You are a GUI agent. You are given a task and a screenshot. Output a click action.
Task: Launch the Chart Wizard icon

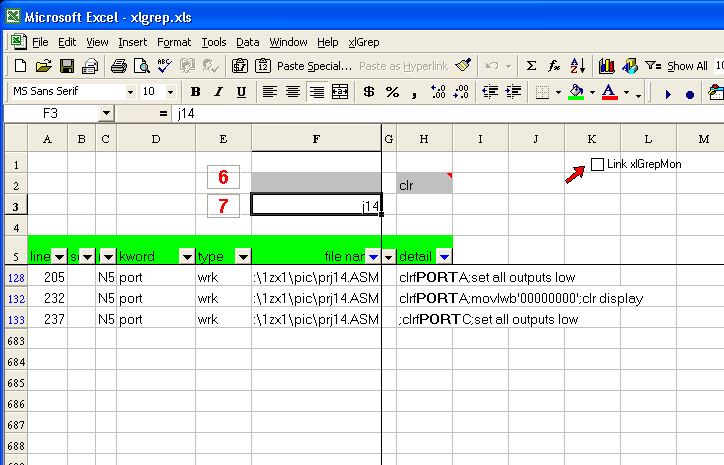point(607,66)
